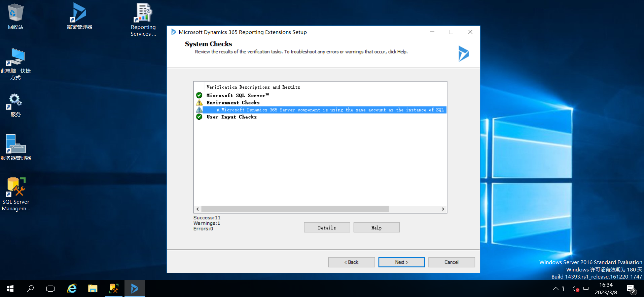644x297 pixels.
Task: Click the Success:11 count text
Action: [x=207, y=218]
